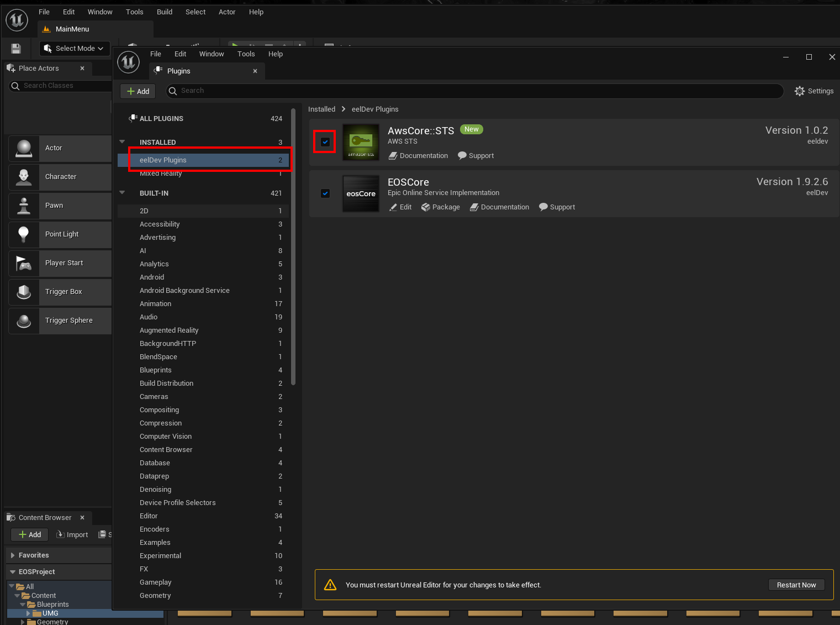Select the Android Background Service category
Viewport: 840px width, 625px height.
(203, 291)
